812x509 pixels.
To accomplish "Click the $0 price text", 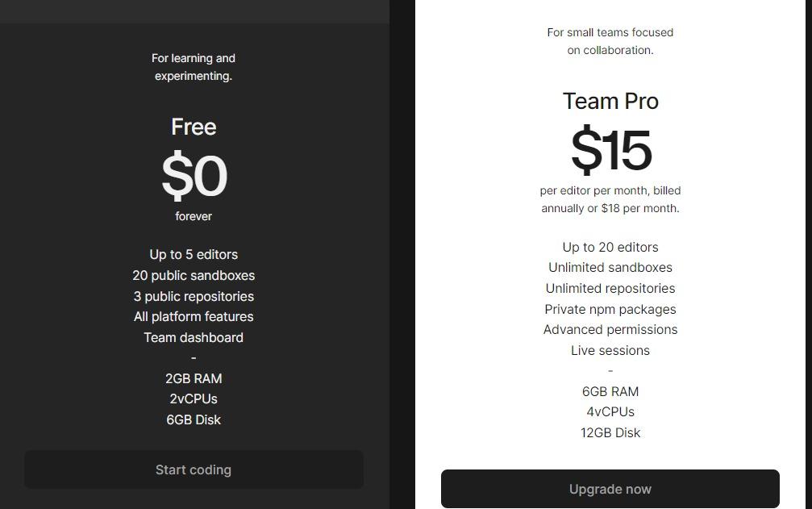I will [x=194, y=176].
